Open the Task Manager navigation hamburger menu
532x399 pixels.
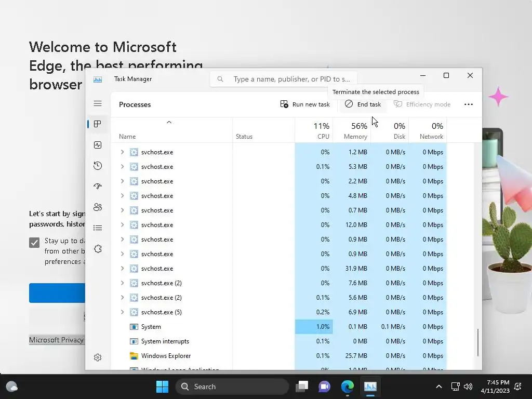click(98, 103)
